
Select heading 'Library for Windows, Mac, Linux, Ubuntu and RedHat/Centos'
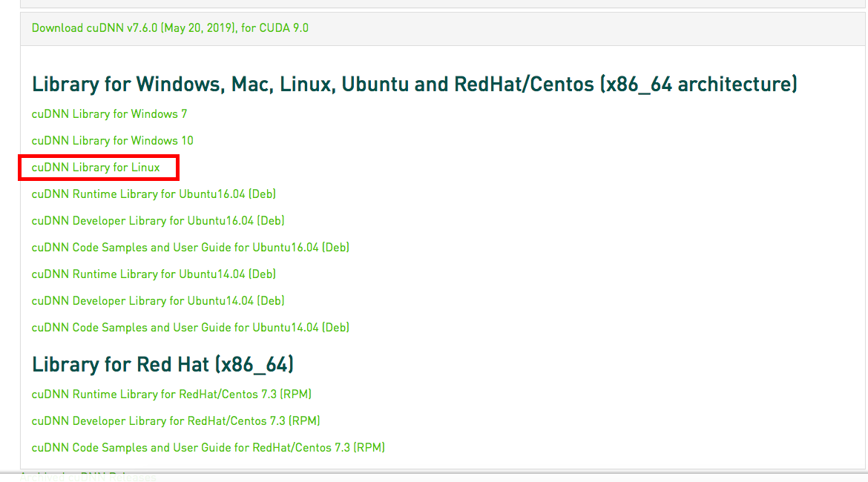415,84
